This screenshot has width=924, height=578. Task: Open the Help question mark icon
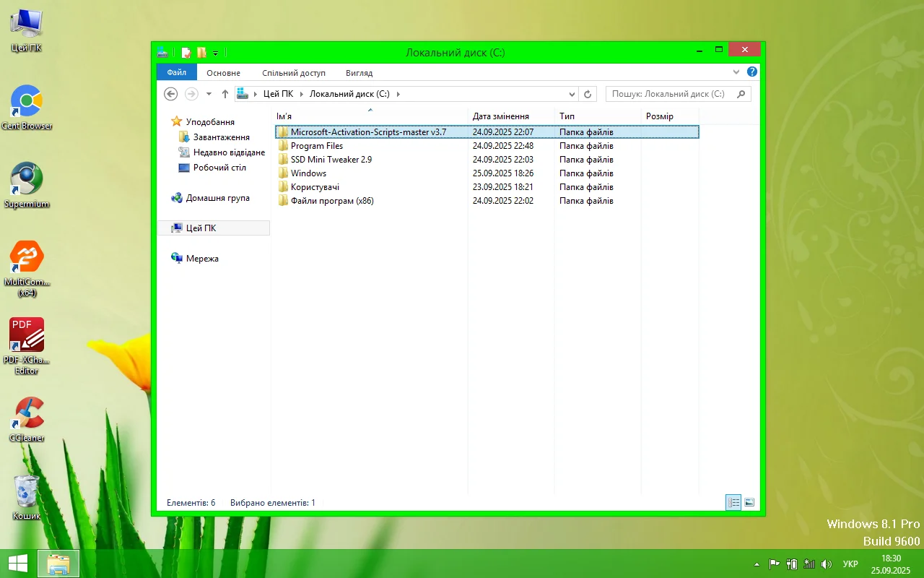click(751, 72)
